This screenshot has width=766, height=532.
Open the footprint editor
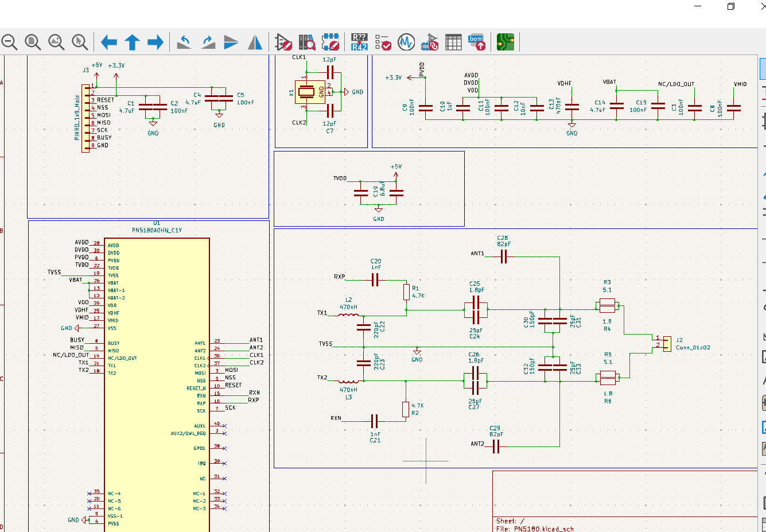pos(330,42)
